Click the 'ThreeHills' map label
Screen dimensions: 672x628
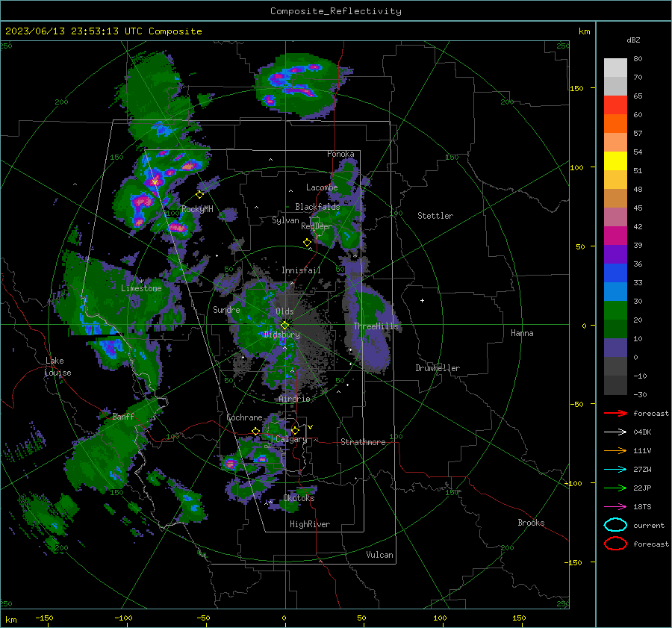[376, 326]
